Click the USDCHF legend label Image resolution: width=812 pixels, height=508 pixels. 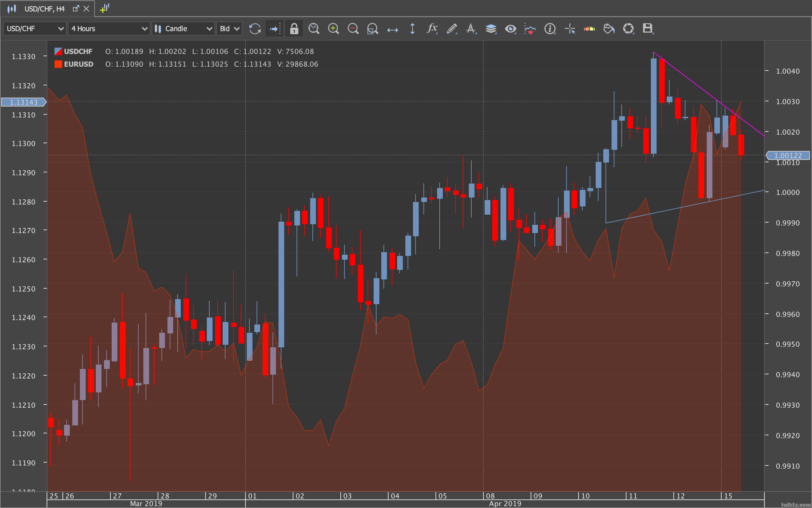click(x=78, y=51)
